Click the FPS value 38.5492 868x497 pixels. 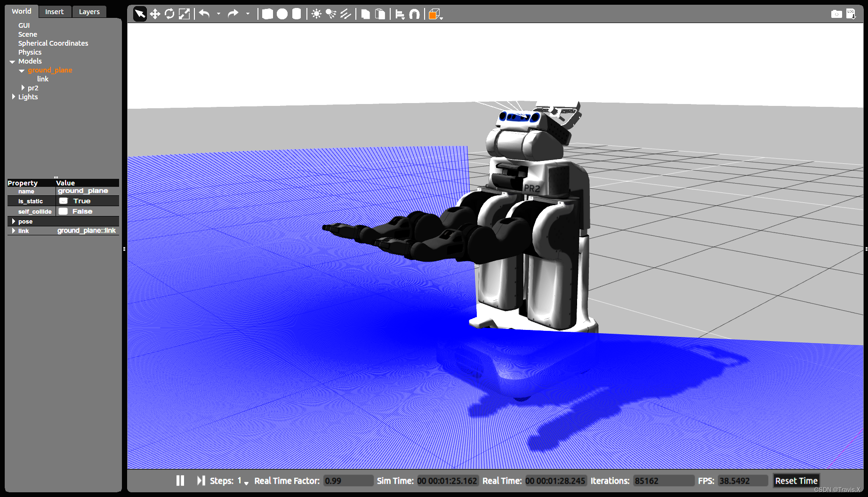click(x=743, y=481)
